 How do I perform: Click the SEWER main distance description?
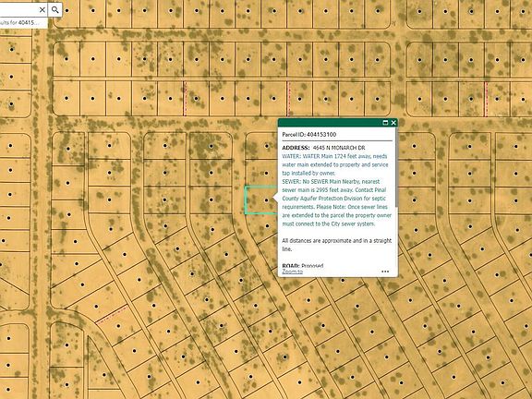click(337, 202)
